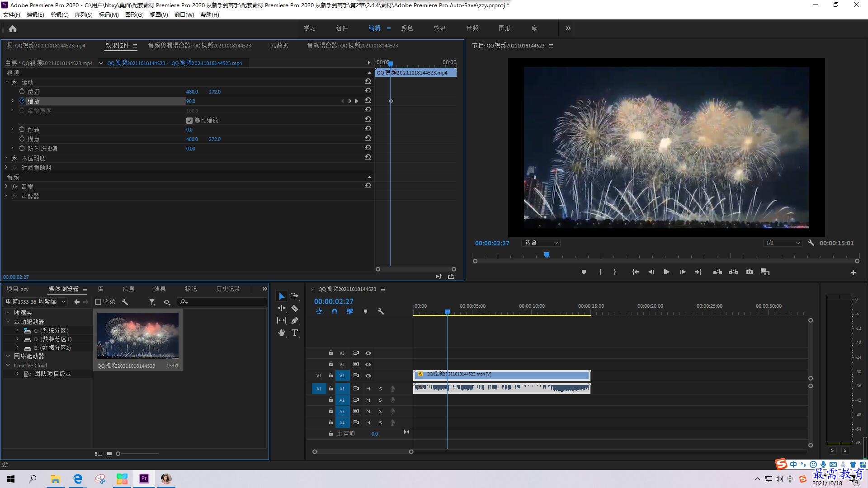Solo track A2
The width and height of the screenshot is (868, 488).
coord(380,400)
